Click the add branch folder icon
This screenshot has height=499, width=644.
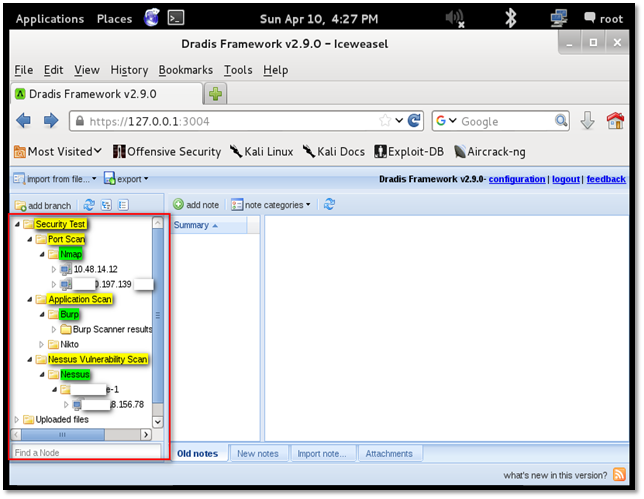[20, 205]
